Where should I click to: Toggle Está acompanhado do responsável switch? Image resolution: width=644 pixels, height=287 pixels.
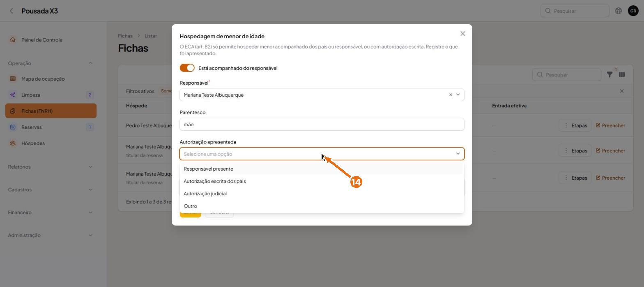[x=187, y=68]
